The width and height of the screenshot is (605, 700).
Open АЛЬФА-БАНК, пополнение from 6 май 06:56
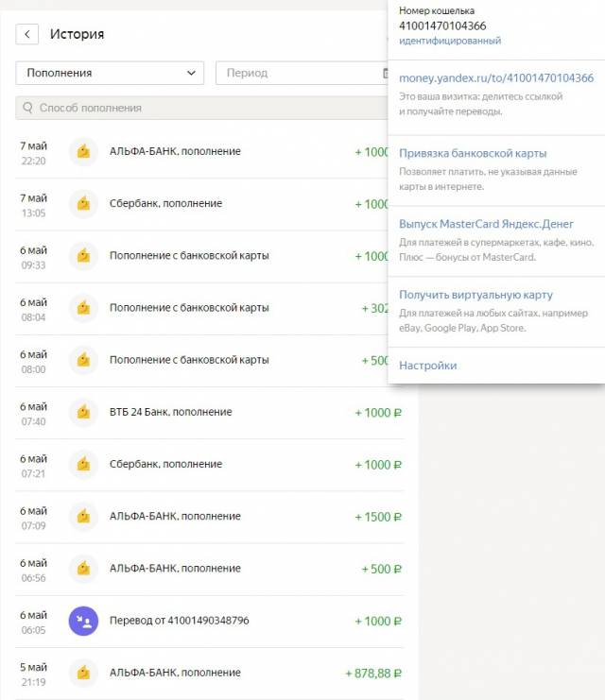pyautogui.click(x=175, y=569)
